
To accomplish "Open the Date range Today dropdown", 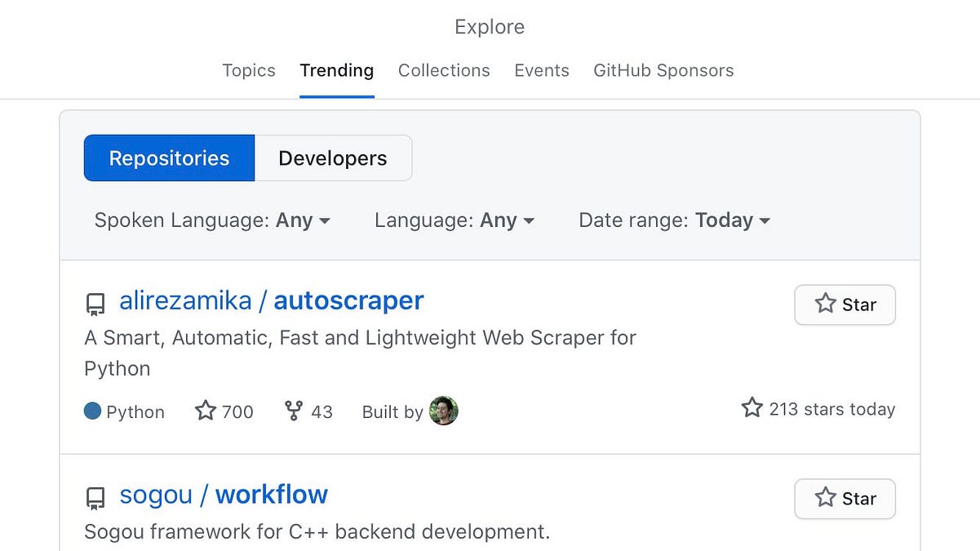I will pyautogui.click(x=672, y=220).
